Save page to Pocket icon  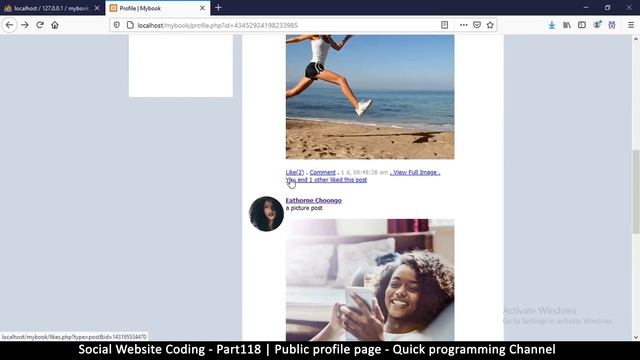[x=477, y=25]
